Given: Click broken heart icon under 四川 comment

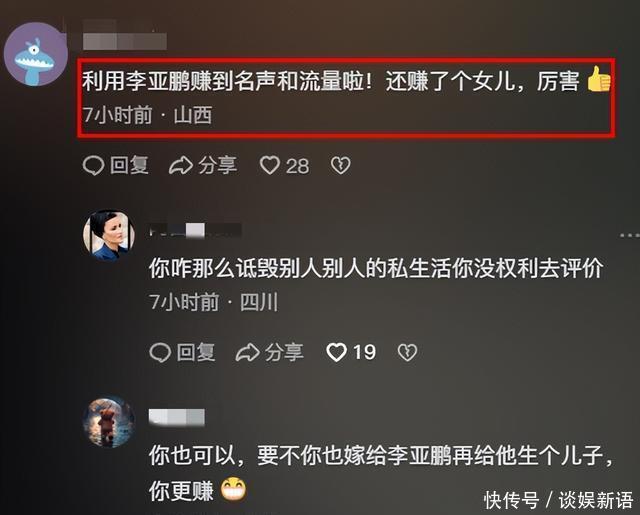Looking at the screenshot, I should 407,353.
